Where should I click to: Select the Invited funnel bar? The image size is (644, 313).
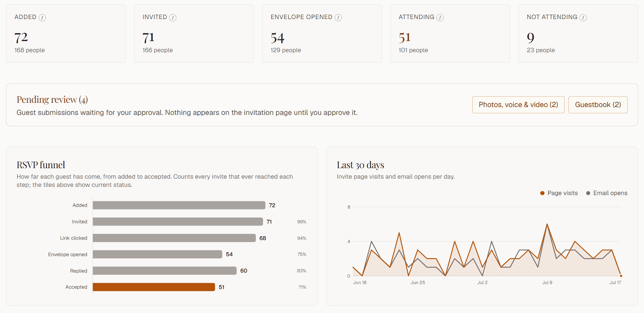pos(178,222)
